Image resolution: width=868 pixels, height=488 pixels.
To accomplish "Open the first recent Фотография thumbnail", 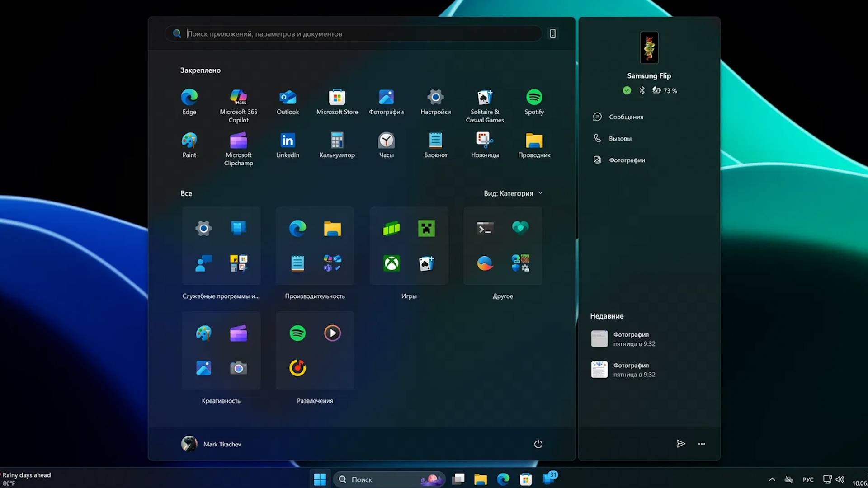I will 599,339.
